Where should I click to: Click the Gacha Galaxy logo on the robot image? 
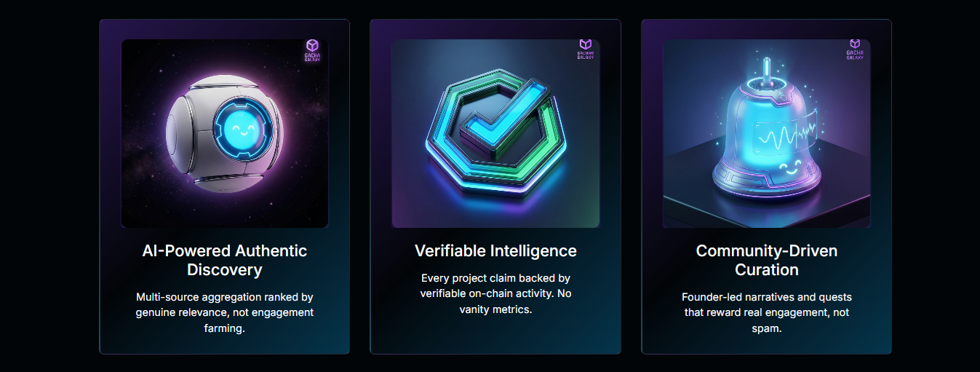coord(312,50)
